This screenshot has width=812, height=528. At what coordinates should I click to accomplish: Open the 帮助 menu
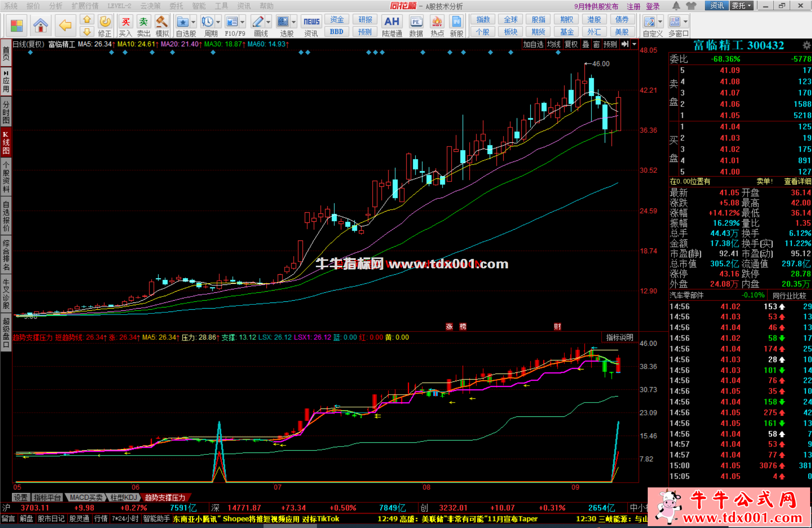267,6
